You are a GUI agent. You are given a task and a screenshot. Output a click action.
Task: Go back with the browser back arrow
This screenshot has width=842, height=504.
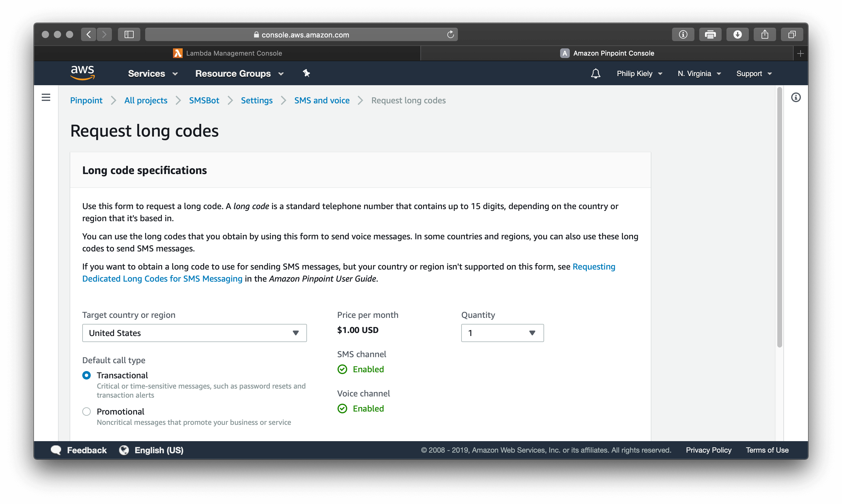point(89,34)
